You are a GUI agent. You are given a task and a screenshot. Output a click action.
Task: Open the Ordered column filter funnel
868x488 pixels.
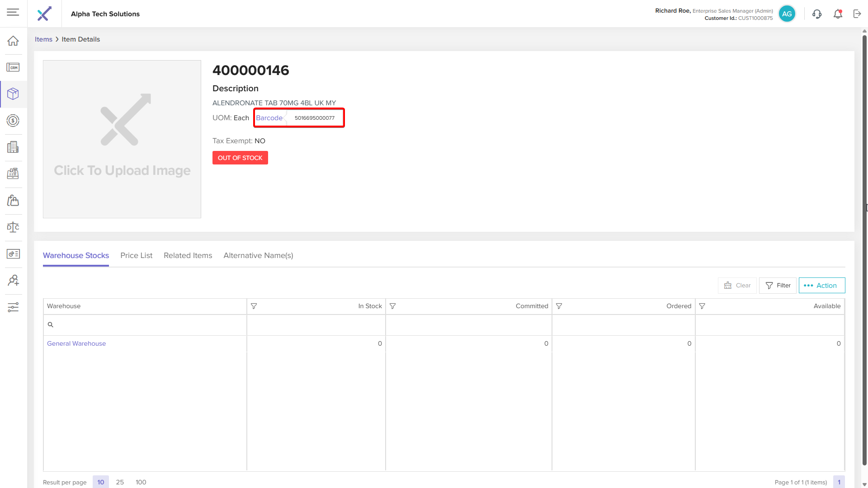[x=559, y=306]
